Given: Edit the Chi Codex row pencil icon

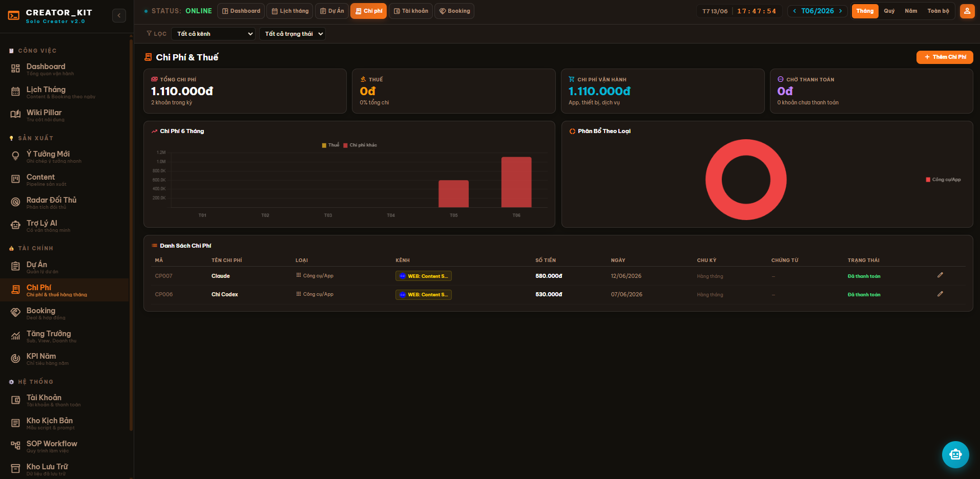Looking at the screenshot, I should (x=940, y=294).
